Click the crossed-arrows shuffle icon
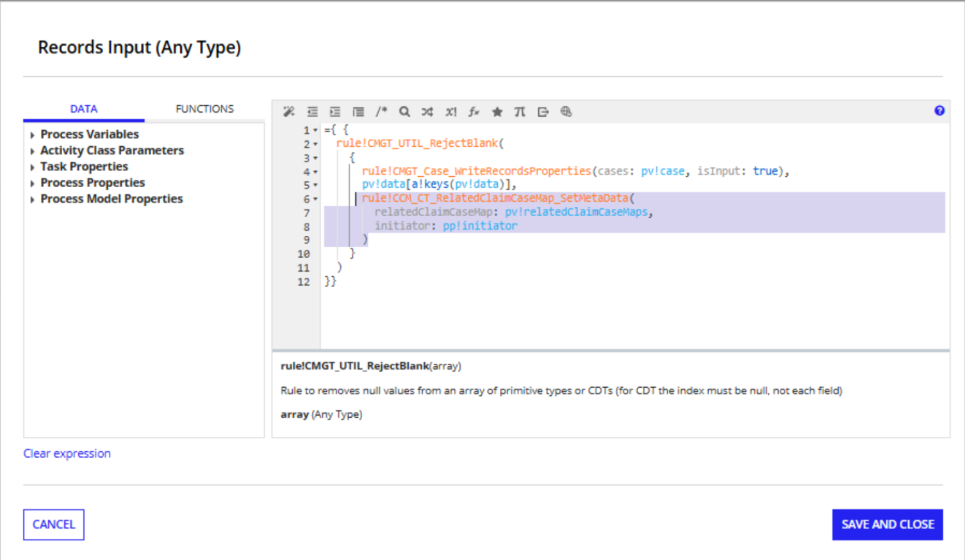 click(x=427, y=111)
